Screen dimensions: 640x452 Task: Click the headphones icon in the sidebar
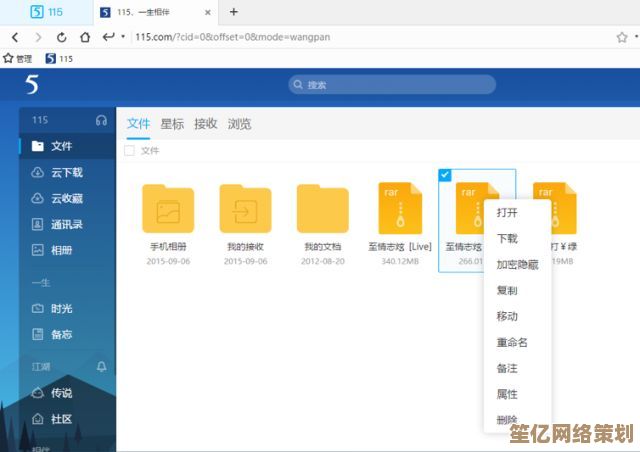click(x=101, y=120)
